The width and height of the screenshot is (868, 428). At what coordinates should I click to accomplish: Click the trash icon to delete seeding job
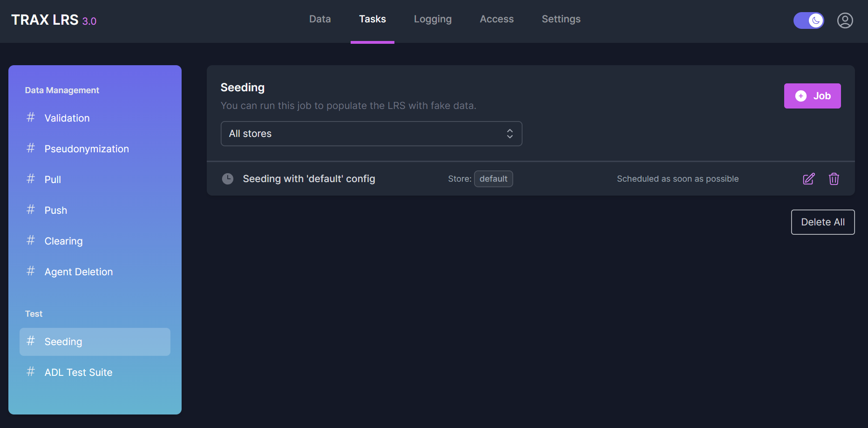(834, 179)
